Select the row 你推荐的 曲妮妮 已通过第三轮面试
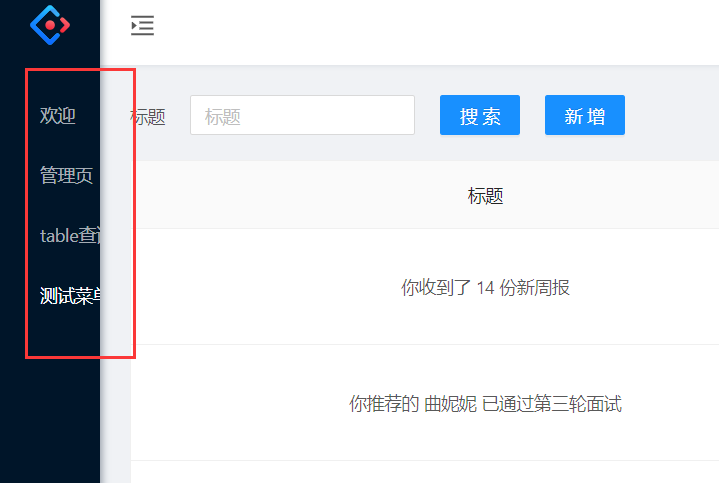The height and width of the screenshot is (483, 719). [x=425, y=403]
